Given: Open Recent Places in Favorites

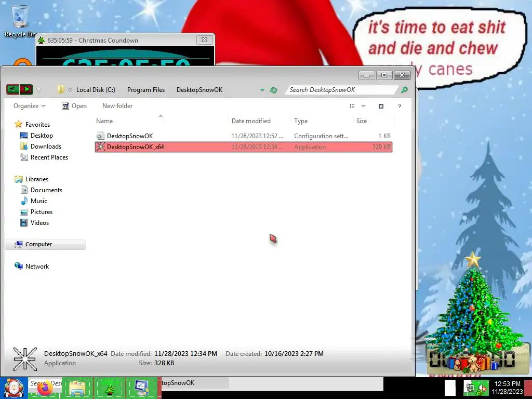Looking at the screenshot, I should coord(49,157).
